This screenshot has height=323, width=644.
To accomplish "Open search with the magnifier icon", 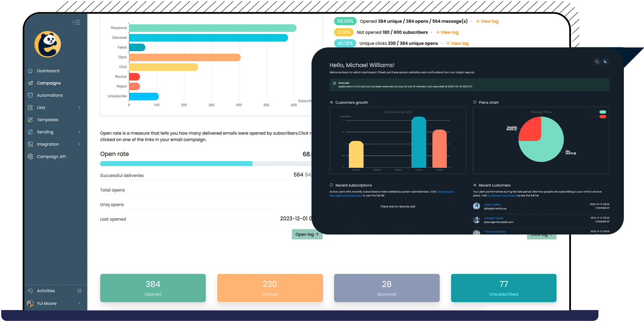I will tap(597, 62).
